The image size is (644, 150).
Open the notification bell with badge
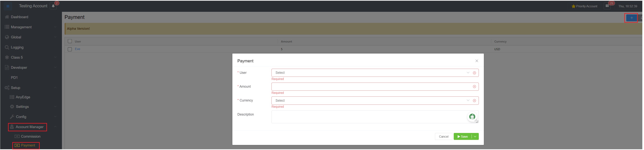tap(53, 6)
